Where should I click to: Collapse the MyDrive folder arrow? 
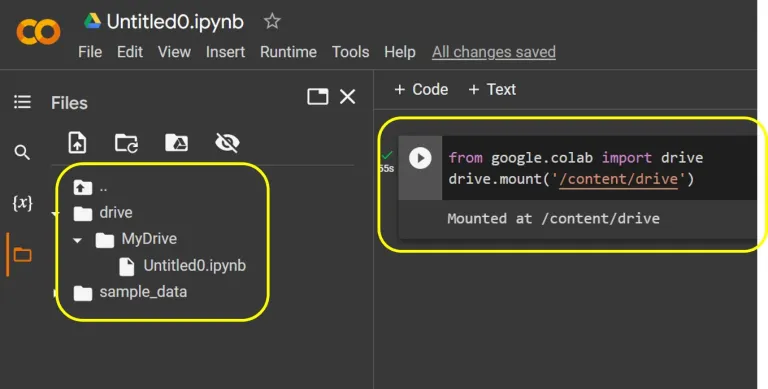[x=77, y=240]
